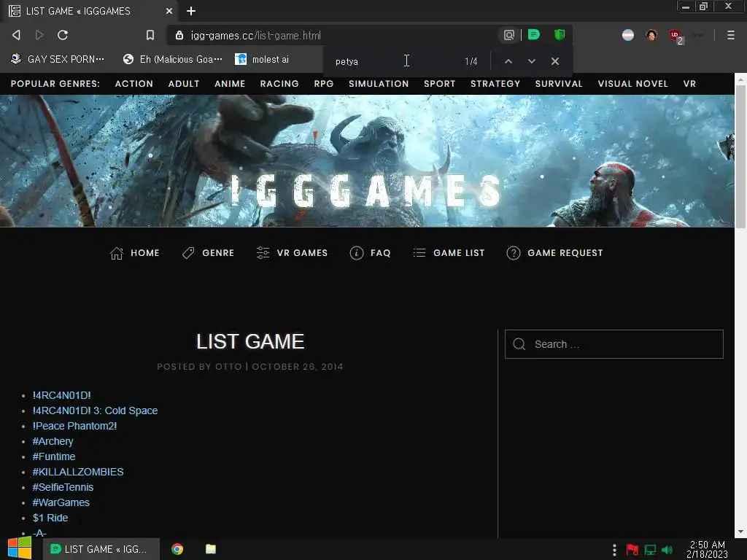Viewport: 747px width, 560px height.
Task: Open !4RC4N01D! 3: Cold Space link
Action: 95,411
